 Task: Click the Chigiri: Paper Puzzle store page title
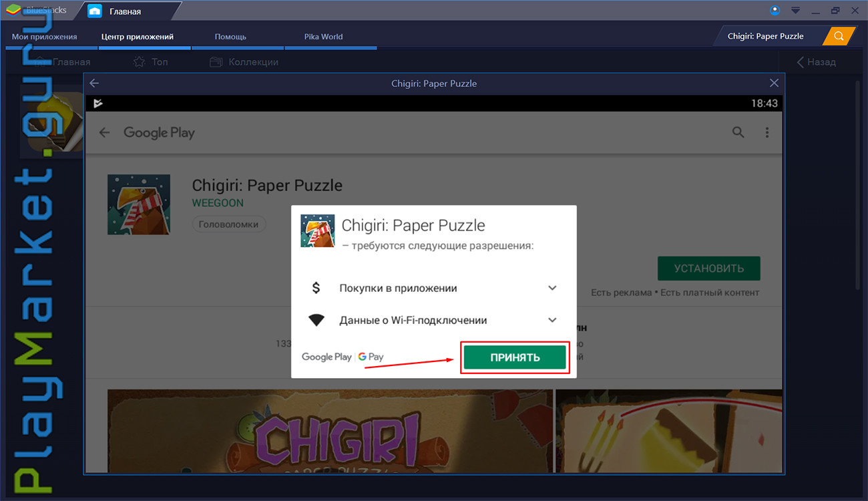[x=267, y=185]
